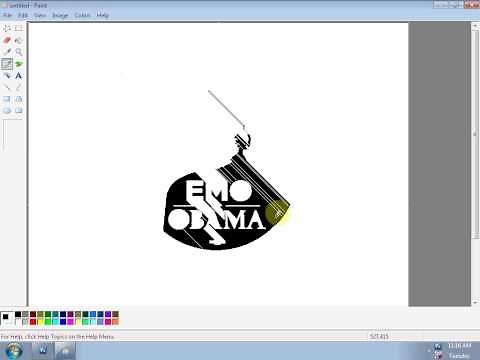Click the taskbar clock showing 11:16 AM
Image resolution: width=480 pixels, height=360 pixels.
(x=459, y=346)
